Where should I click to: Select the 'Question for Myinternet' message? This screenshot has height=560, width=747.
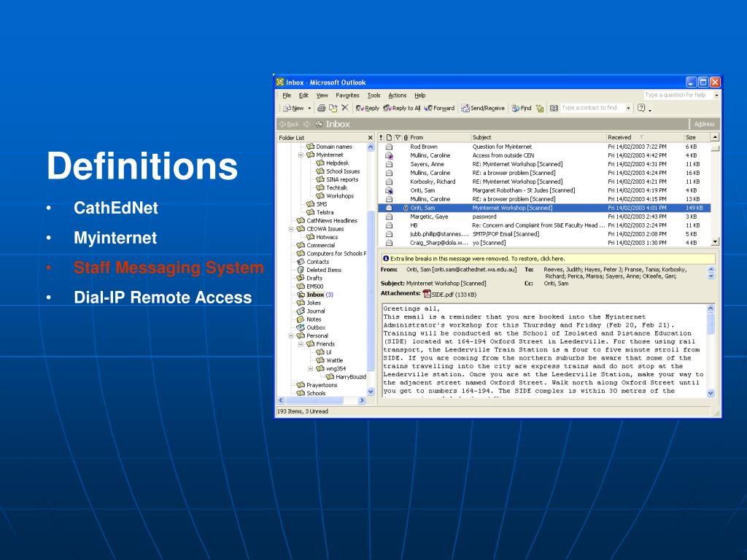[544, 147]
